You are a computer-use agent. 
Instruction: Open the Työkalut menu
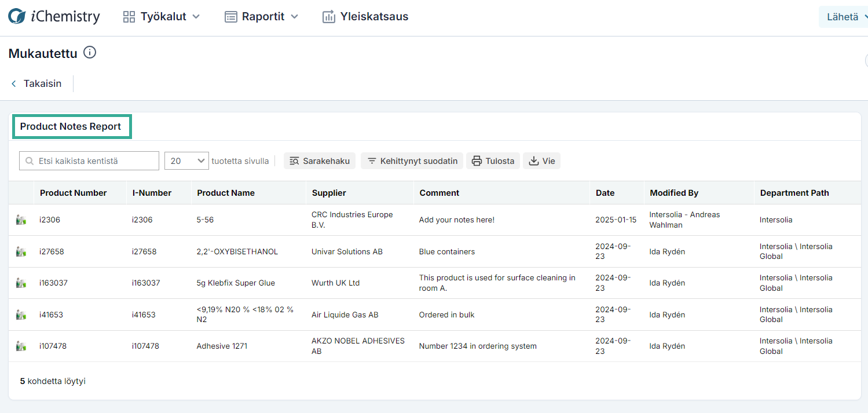(162, 17)
